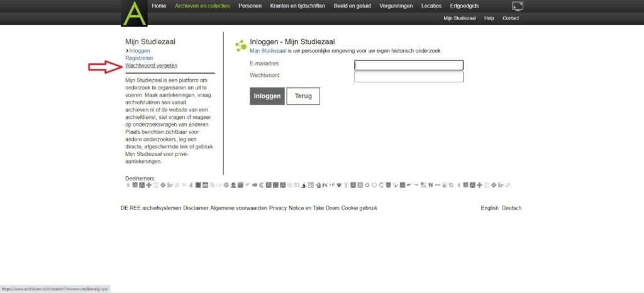Open Notice en Take Down link
The image size is (644, 293).
click(x=314, y=208)
